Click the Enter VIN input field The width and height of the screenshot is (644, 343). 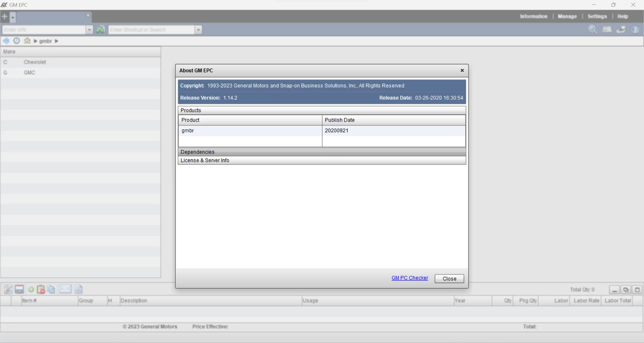(44, 30)
